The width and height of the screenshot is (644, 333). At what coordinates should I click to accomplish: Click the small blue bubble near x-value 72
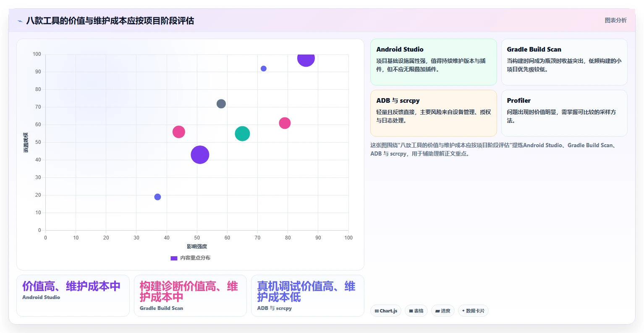(264, 68)
